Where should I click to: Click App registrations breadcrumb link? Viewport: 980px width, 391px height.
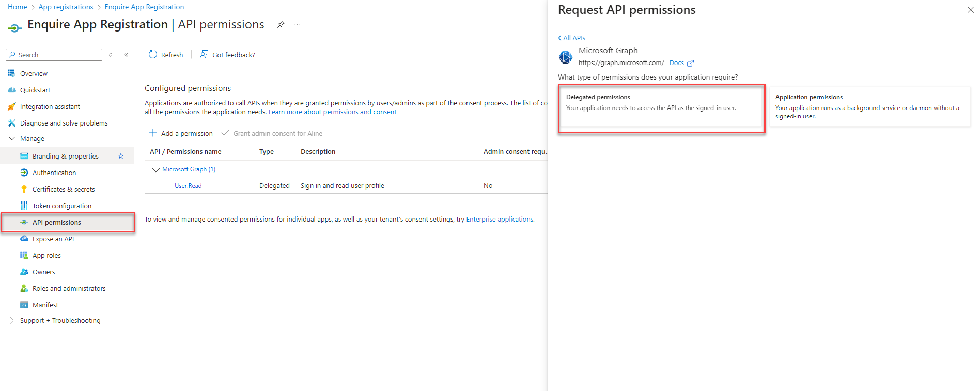[x=66, y=7]
